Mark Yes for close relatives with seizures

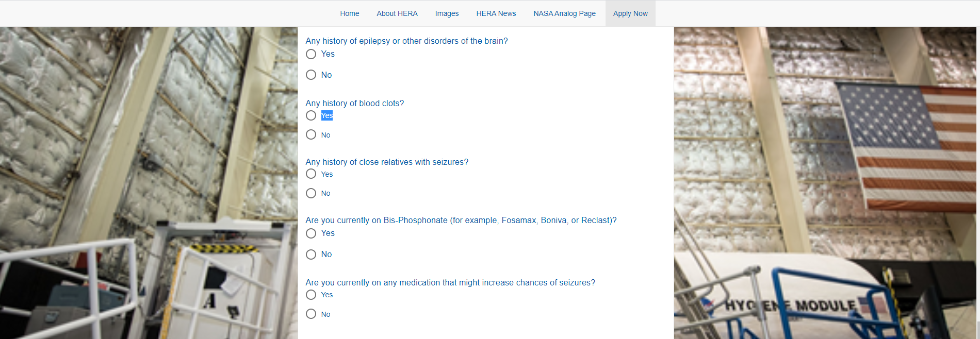pyautogui.click(x=311, y=174)
